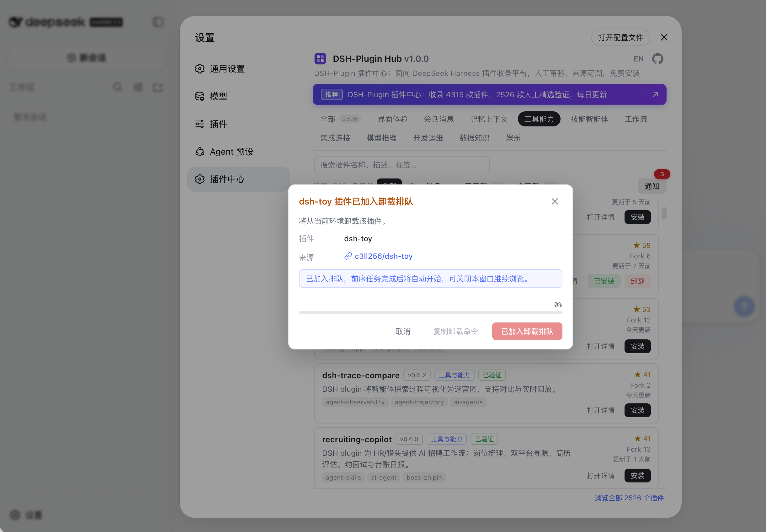Screen dimensions: 766x532
Task: Click the v0.5.2 version badge
Action: click(417, 375)
